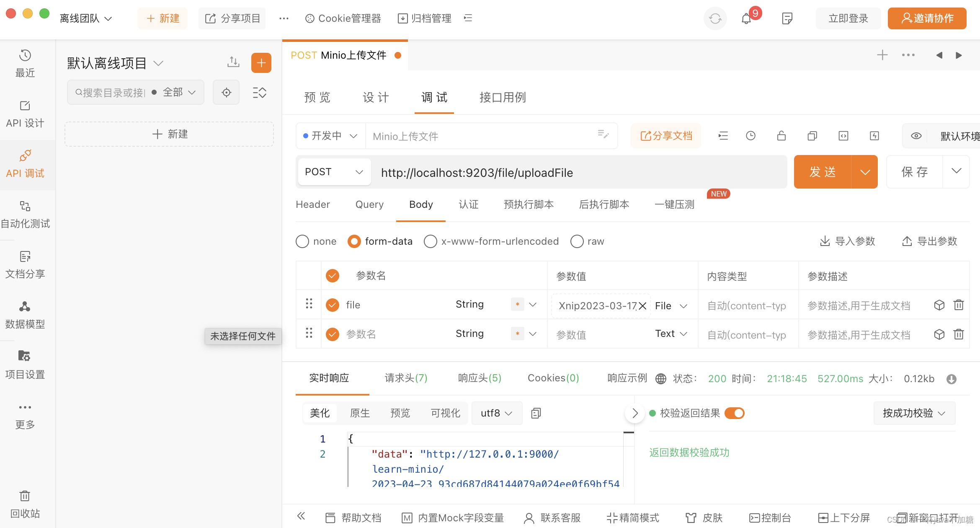The height and width of the screenshot is (528, 980).
Task: Open the POST method dropdown
Action: point(334,172)
